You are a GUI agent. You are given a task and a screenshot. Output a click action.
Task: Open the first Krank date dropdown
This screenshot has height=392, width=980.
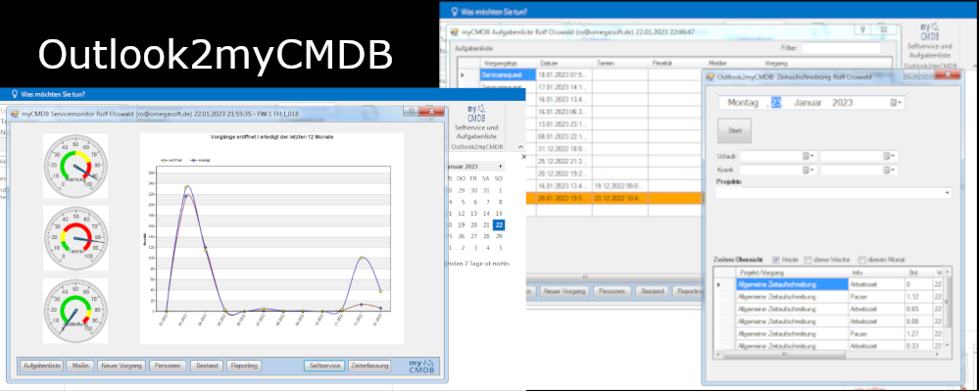[808, 170]
